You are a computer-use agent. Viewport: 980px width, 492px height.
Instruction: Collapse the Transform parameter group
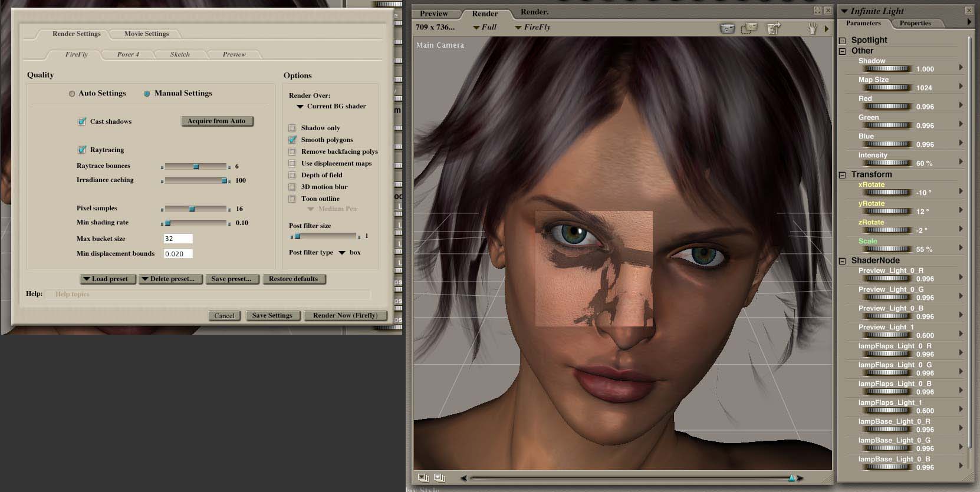coord(842,175)
